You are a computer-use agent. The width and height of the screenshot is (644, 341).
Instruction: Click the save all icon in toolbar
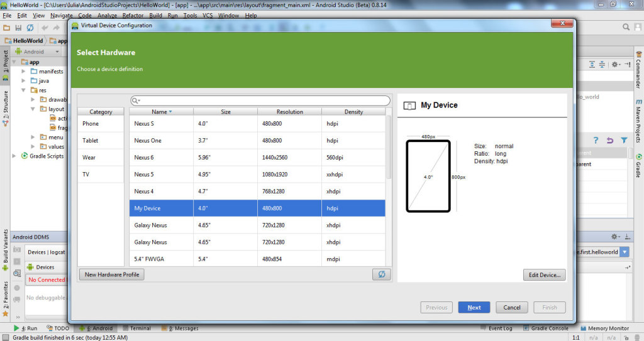pos(18,28)
